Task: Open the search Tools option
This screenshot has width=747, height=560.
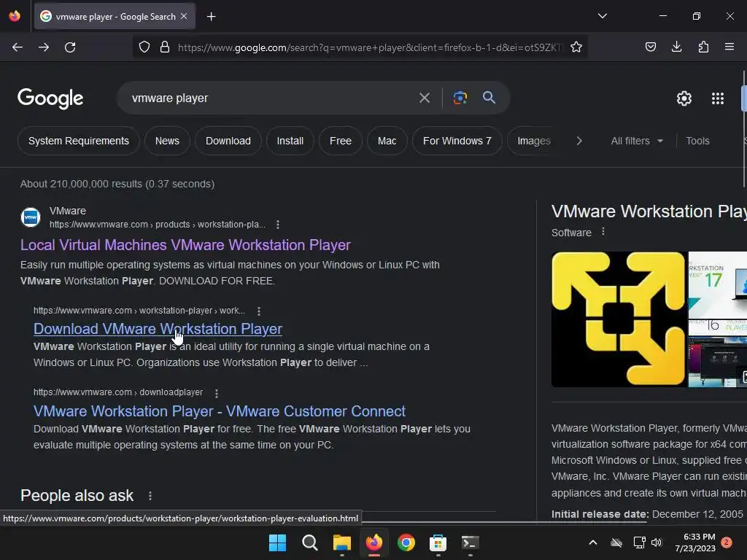Action: [x=697, y=141]
